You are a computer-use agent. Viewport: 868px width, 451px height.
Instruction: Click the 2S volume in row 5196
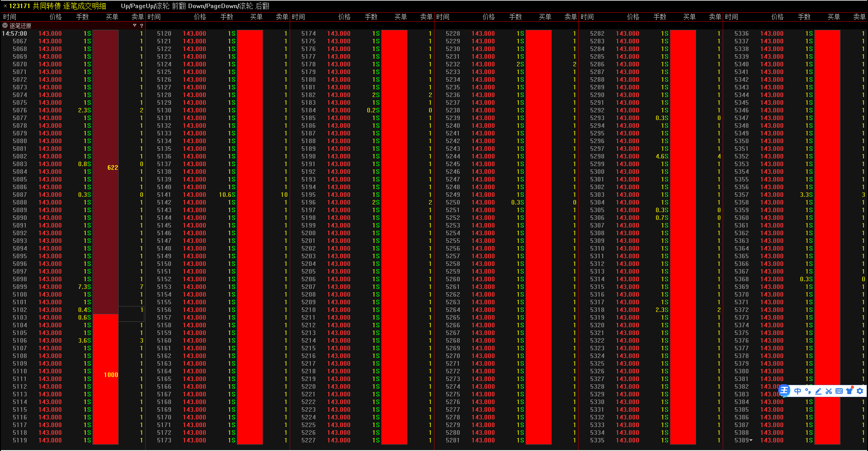pos(376,202)
